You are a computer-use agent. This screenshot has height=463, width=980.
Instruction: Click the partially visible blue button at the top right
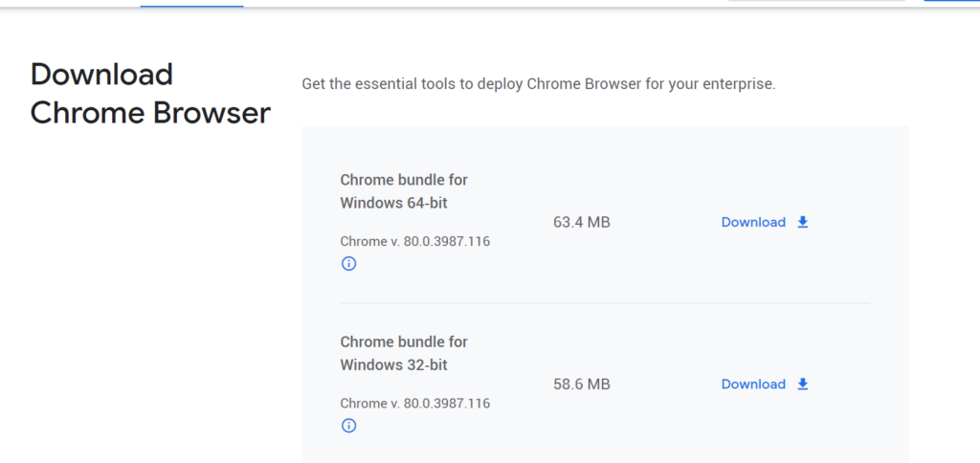click(951, 1)
